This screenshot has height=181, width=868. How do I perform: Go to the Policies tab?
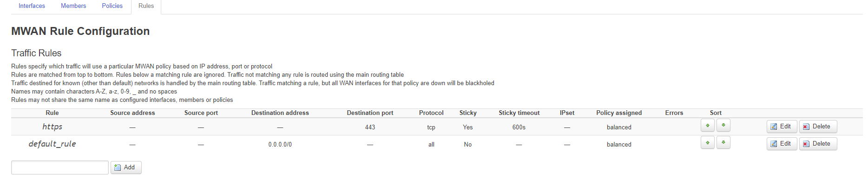pos(112,6)
